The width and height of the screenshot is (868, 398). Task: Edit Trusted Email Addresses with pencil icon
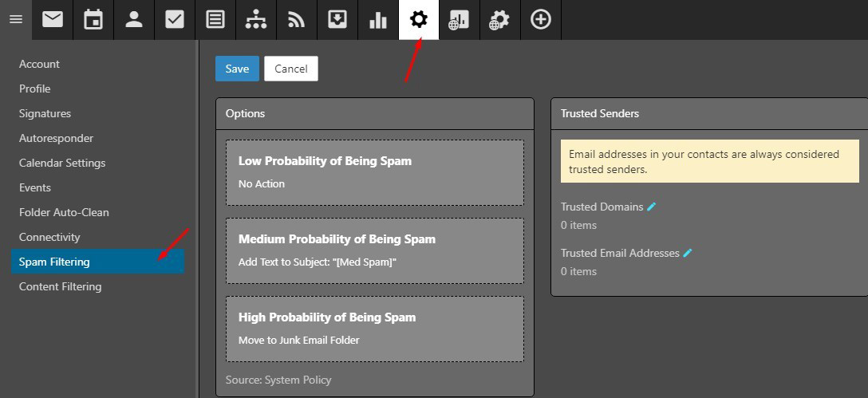coord(688,253)
